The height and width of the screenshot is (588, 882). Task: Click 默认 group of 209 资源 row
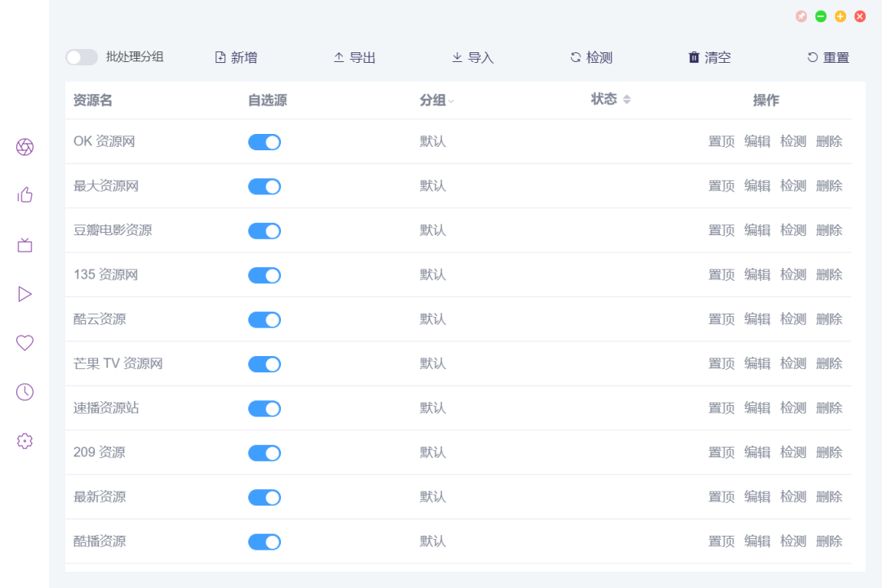433,452
